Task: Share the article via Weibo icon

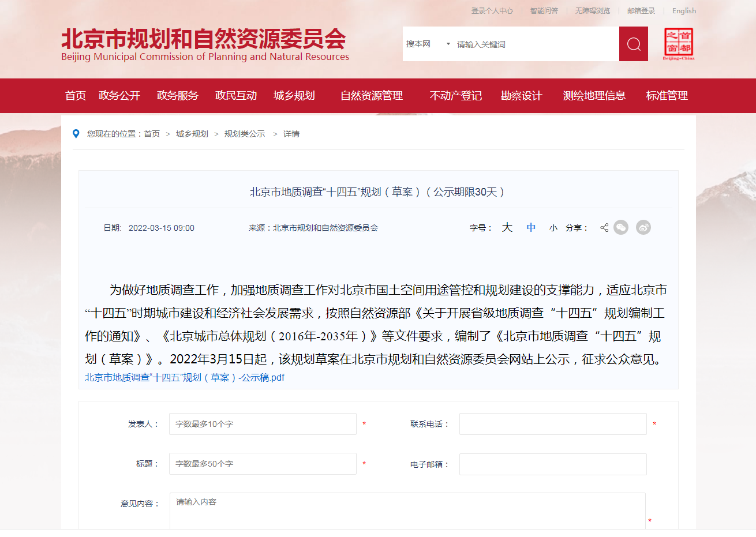Action: tap(643, 228)
